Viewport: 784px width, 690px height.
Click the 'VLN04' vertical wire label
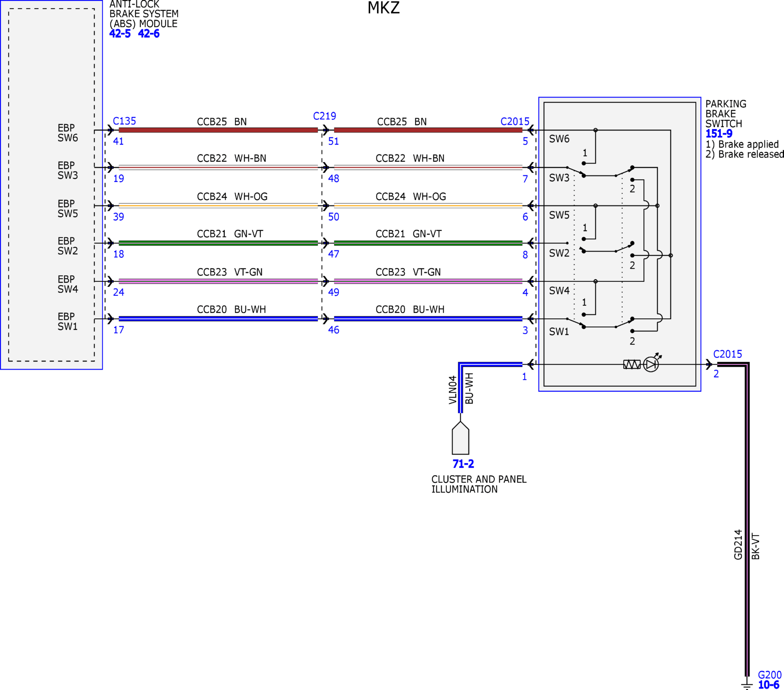453,390
